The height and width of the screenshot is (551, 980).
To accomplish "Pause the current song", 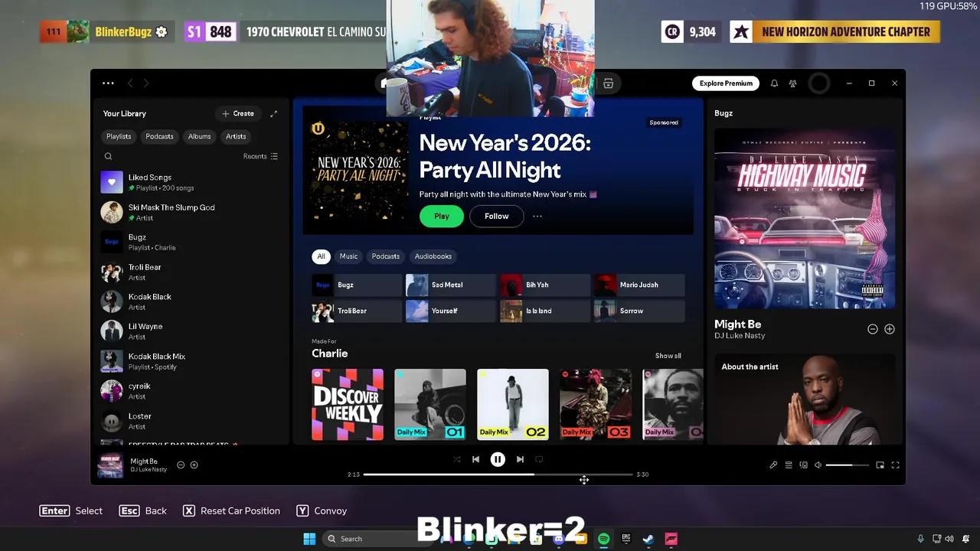I will click(498, 459).
